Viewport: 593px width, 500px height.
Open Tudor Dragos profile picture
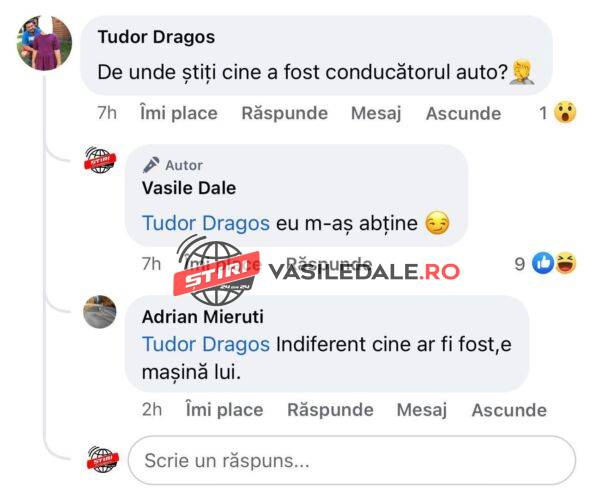coord(44,43)
